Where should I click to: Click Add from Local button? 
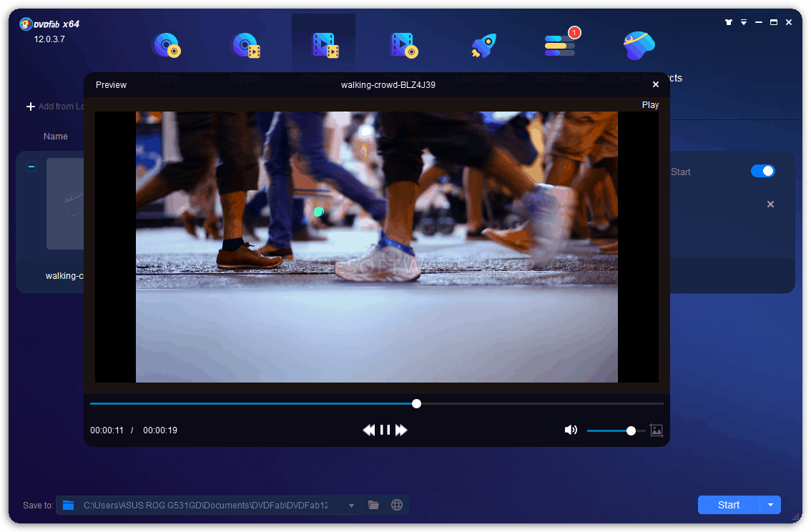[x=55, y=107]
